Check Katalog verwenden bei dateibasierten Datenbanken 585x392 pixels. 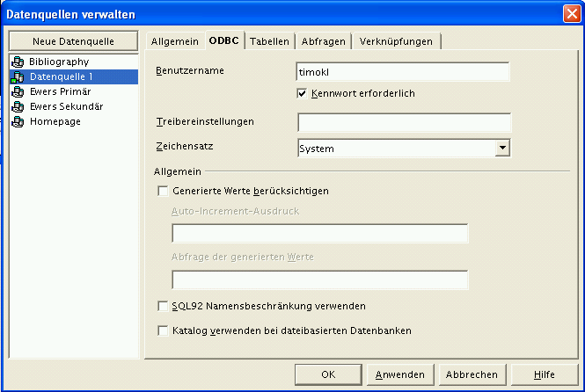point(162,331)
